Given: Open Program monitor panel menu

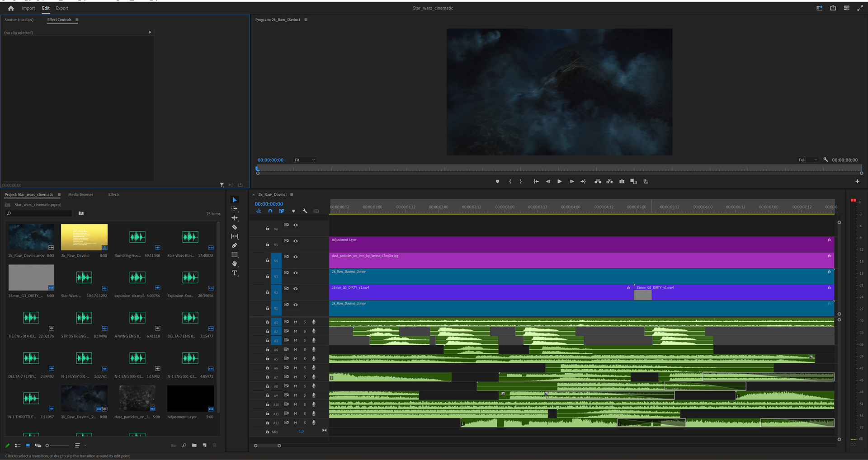Looking at the screenshot, I should pos(306,20).
